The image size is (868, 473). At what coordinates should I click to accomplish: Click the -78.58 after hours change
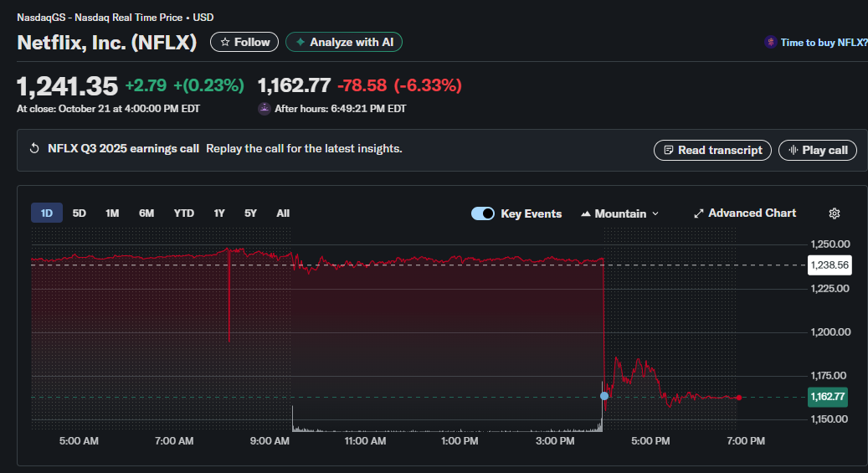(362, 85)
